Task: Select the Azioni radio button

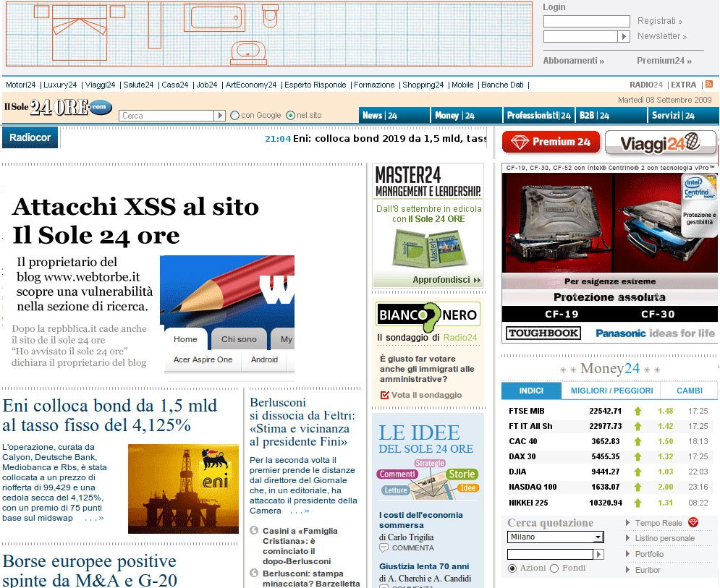Action: pyautogui.click(x=512, y=568)
